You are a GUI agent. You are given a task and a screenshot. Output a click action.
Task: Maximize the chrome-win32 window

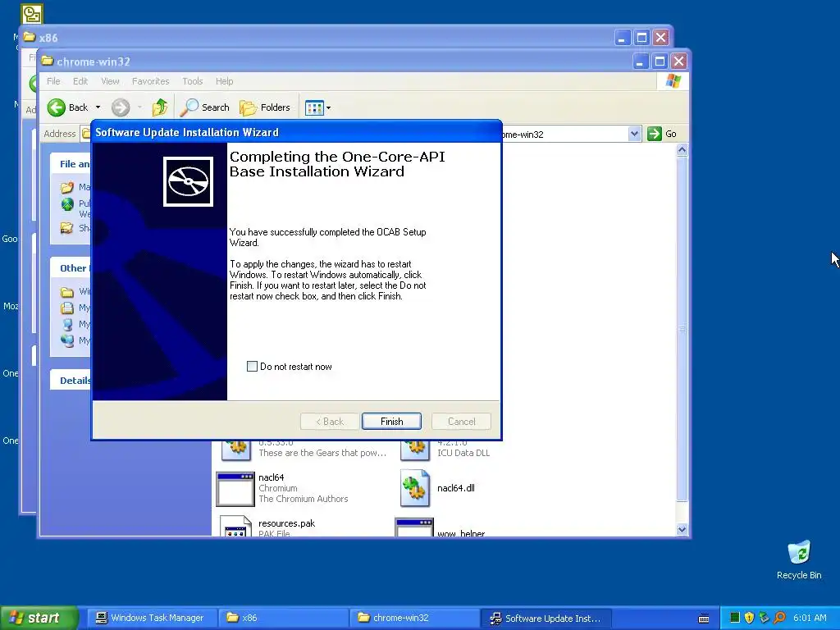coord(660,61)
